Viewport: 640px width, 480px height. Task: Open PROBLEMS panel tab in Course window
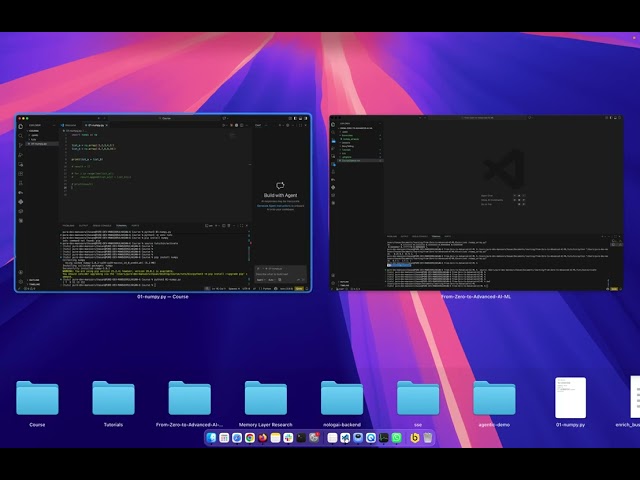click(69, 225)
